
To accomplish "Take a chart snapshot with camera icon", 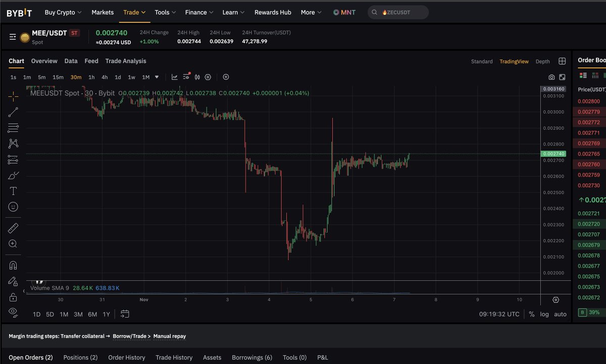I will (x=551, y=77).
